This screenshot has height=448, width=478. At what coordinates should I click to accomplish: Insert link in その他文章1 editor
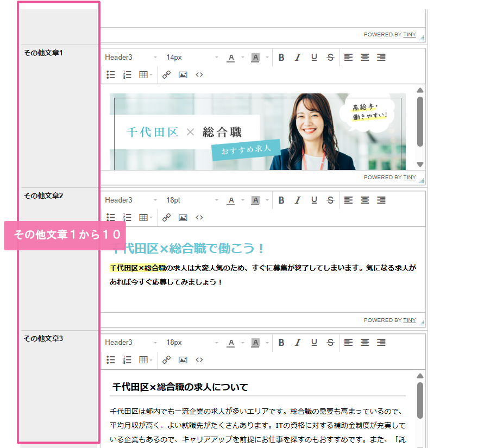(166, 75)
